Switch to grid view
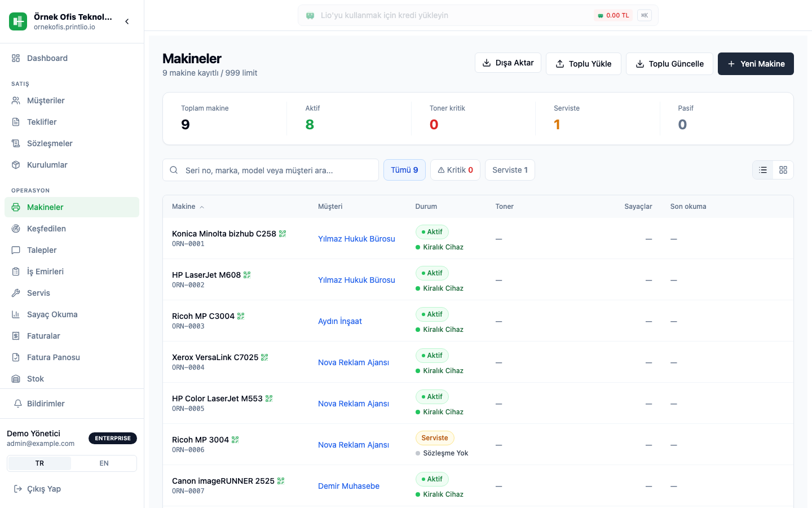 click(783, 170)
